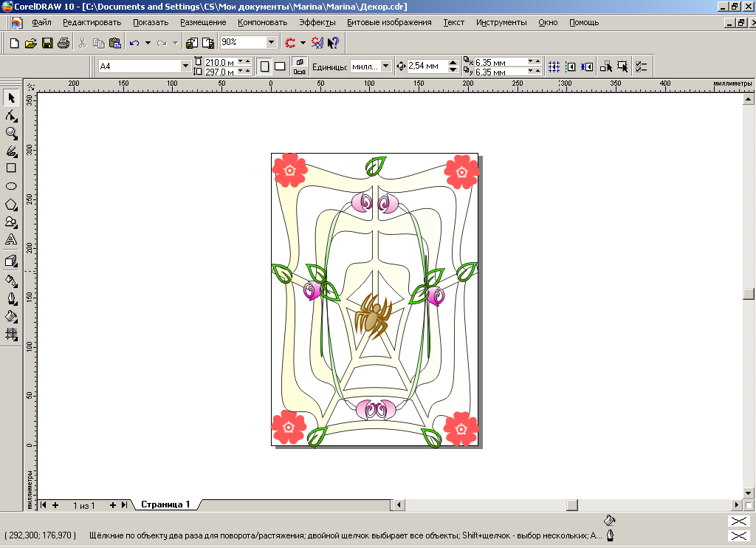Image resolution: width=756 pixels, height=548 pixels.
Task: Click the Open file folder icon
Action: [x=30, y=43]
